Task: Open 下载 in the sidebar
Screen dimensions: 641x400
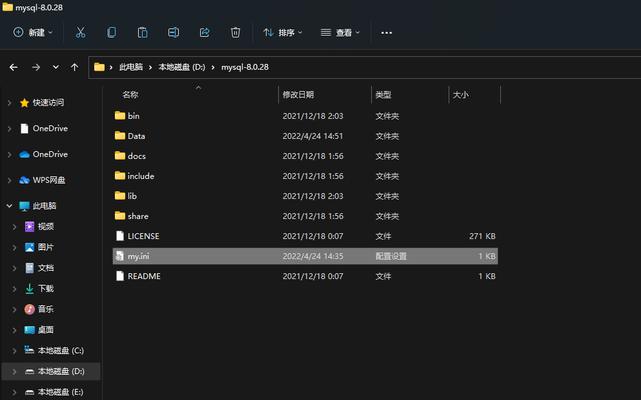Action: click(x=46, y=288)
